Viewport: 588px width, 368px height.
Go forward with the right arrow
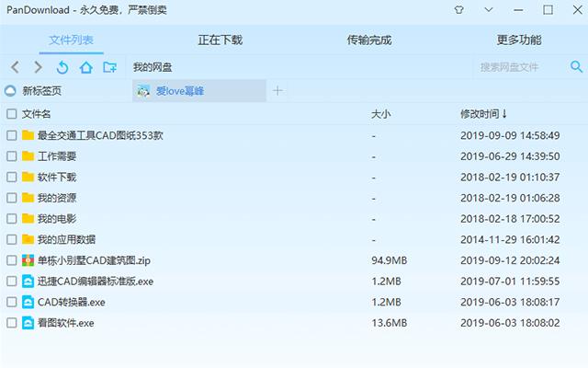tap(38, 67)
